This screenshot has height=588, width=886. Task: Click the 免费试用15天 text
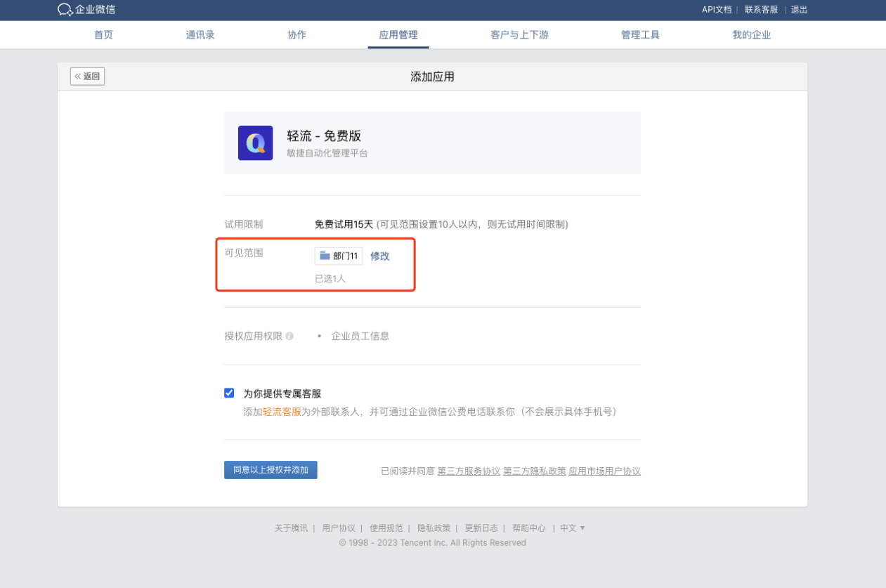click(344, 224)
